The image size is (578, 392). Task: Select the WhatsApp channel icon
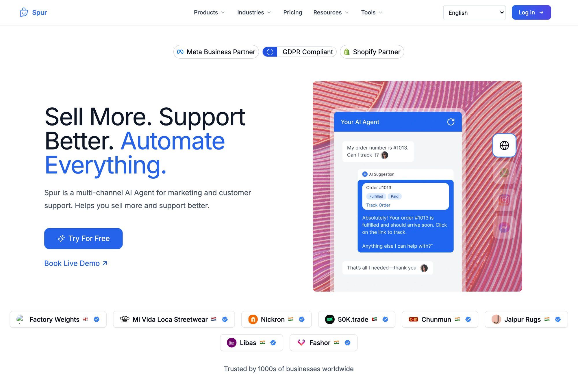coord(504,173)
